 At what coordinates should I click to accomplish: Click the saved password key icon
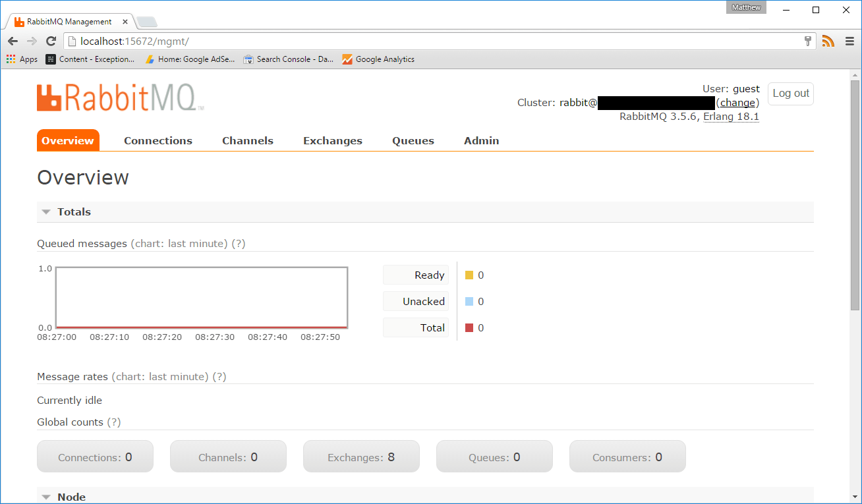click(808, 41)
